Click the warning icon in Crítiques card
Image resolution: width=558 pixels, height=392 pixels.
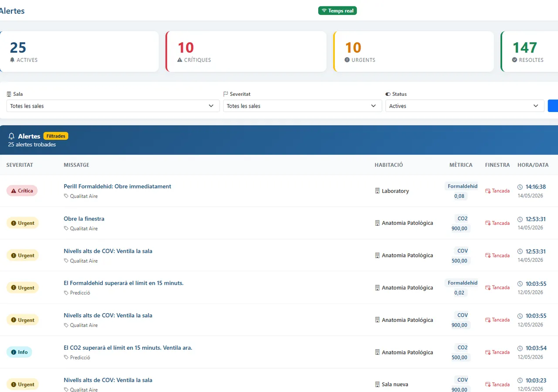point(180,60)
